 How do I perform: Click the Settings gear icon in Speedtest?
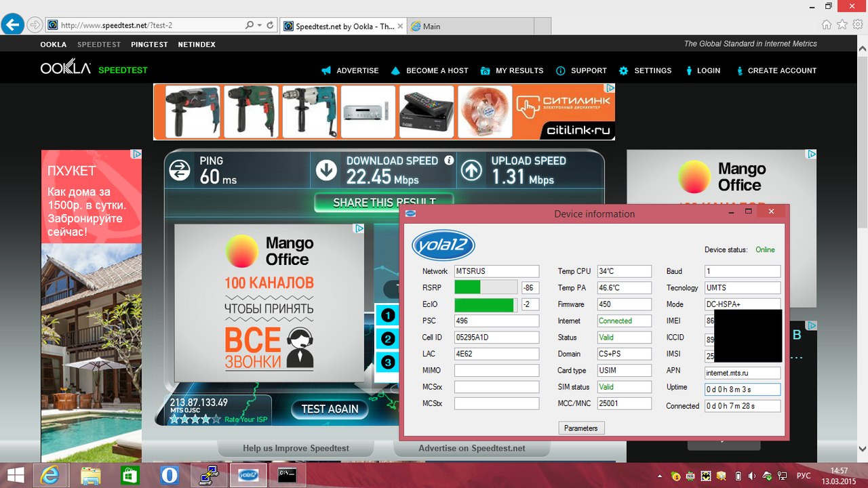pyautogui.click(x=624, y=70)
